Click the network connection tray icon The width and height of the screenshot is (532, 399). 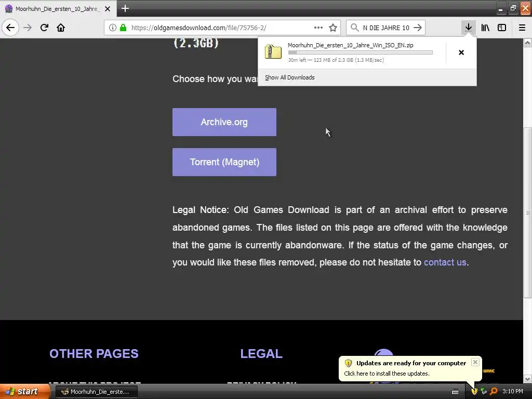[484, 392]
